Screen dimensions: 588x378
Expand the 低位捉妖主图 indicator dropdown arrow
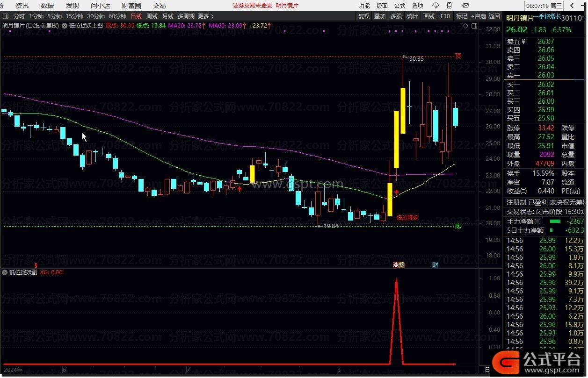(64, 26)
